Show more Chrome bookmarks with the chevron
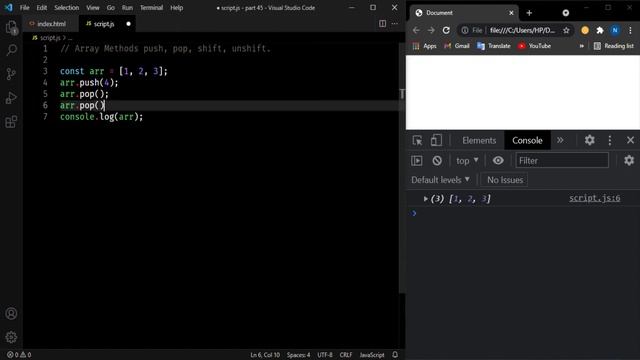The height and width of the screenshot is (360, 640). (x=582, y=46)
